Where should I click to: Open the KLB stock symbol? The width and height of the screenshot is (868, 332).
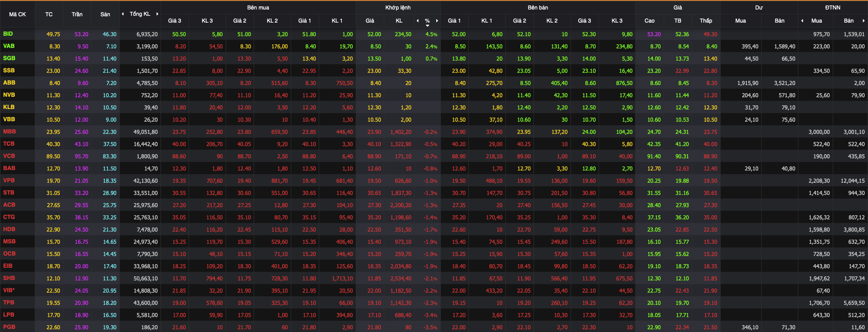coord(9,107)
